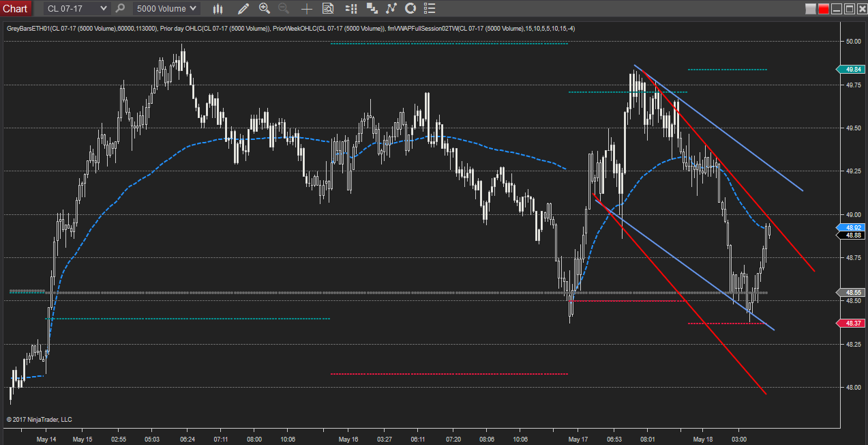
Task: Click the 50.00 price axis label
Action: pos(853,41)
